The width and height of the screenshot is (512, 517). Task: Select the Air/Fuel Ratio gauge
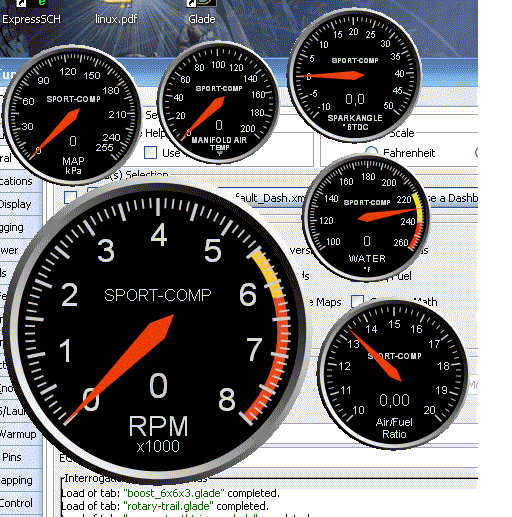(x=394, y=374)
